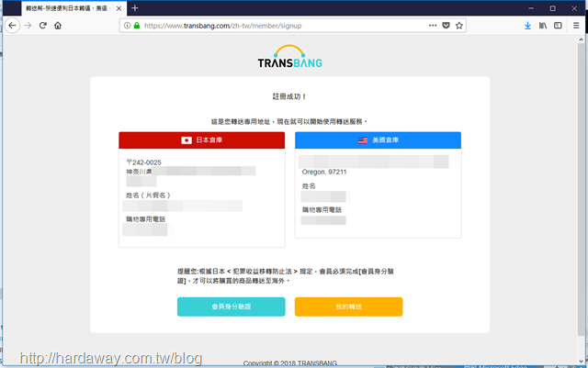
Task: Maximize the browser window
Action: (x=553, y=8)
